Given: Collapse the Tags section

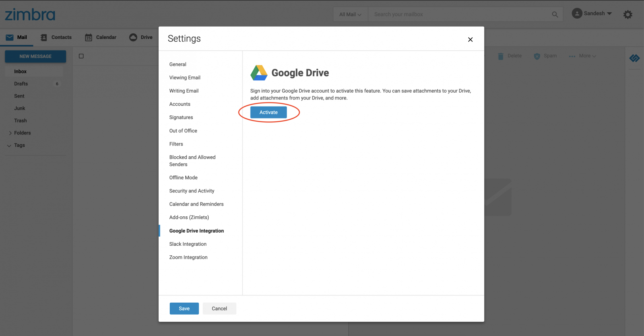Looking at the screenshot, I should point(9,146).
